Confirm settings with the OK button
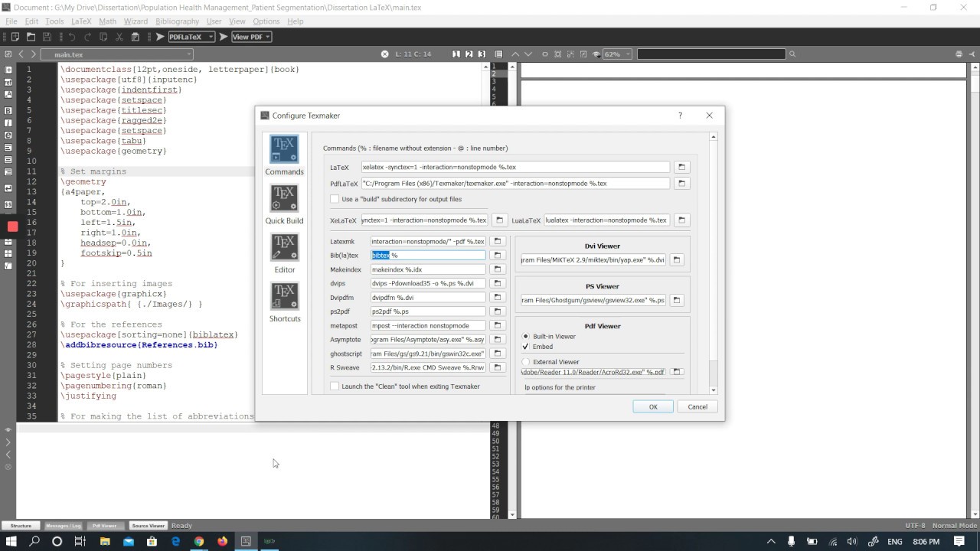 tap(653, 406)
